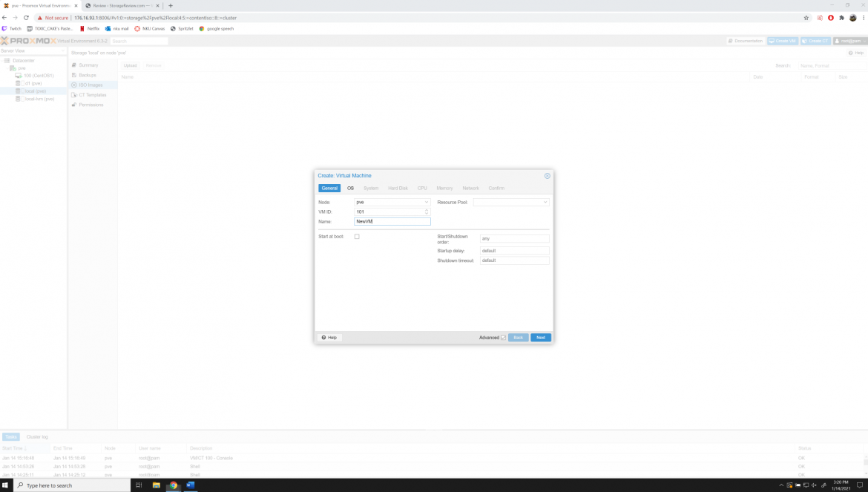Open the Chrome profile avatar

(852, 18)
